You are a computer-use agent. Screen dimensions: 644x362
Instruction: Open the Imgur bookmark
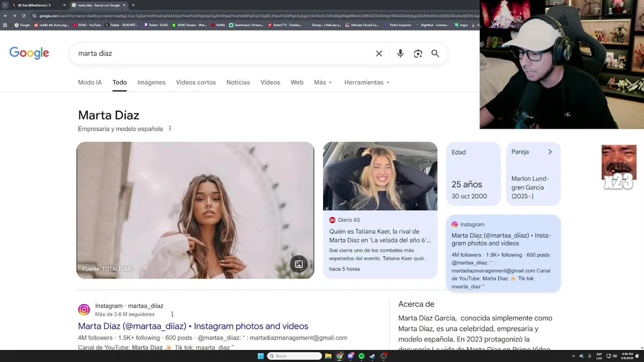point(461,25)
